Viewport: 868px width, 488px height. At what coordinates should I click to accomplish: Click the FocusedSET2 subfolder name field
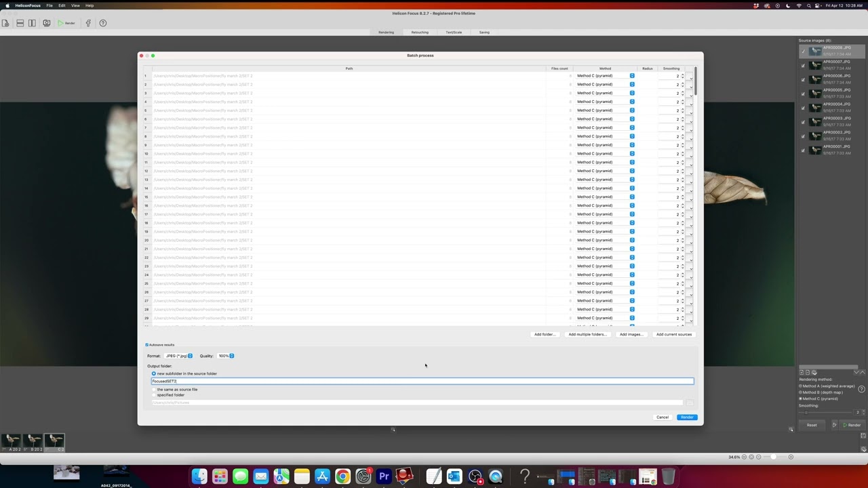(x=422, y=382)
